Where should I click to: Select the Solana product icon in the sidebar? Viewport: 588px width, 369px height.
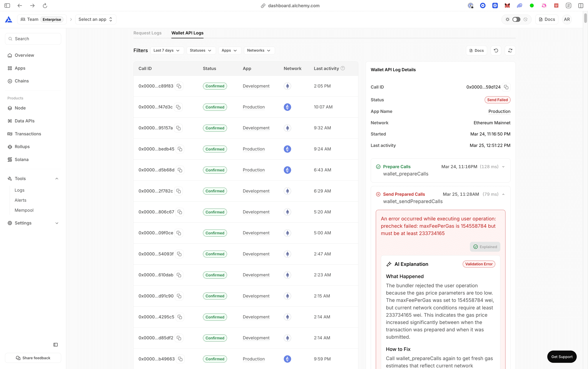9,159
